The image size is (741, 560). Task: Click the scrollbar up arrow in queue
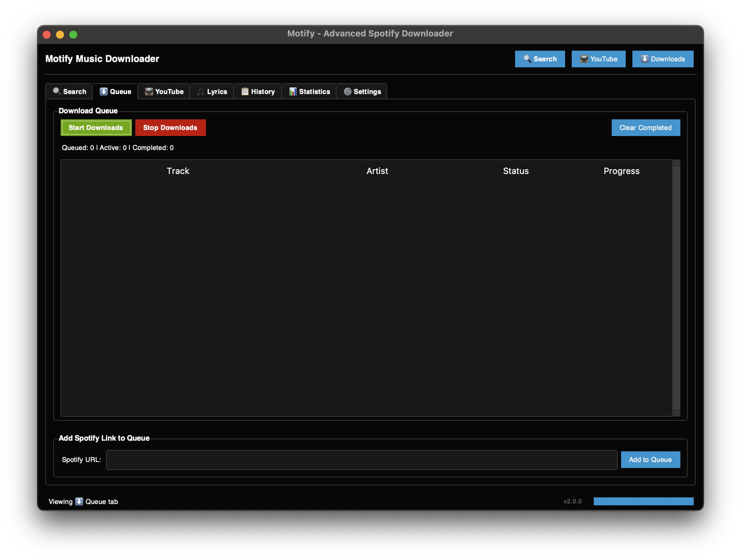[x=676, y=163]
